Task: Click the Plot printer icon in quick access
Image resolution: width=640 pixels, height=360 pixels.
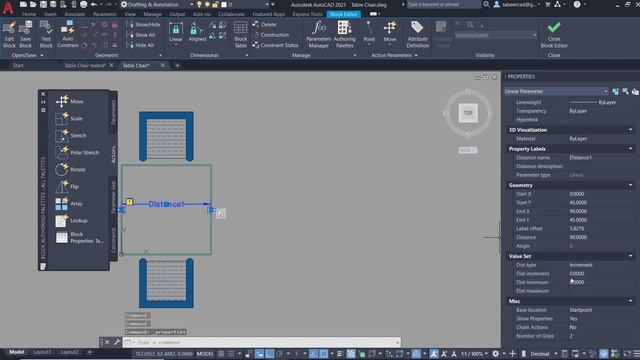Action: [x=83, y=4]
